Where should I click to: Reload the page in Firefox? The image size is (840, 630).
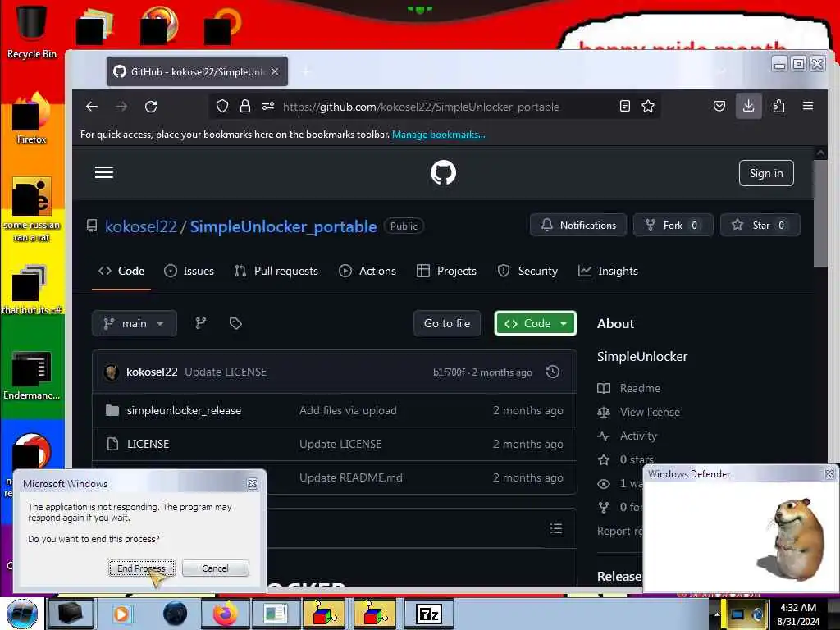click(x=151, y=107)
